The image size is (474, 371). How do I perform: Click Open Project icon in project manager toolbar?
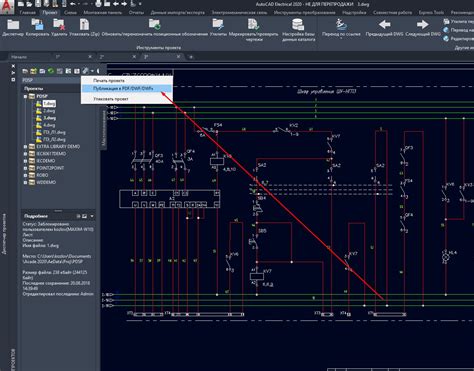tap(25, 71)
